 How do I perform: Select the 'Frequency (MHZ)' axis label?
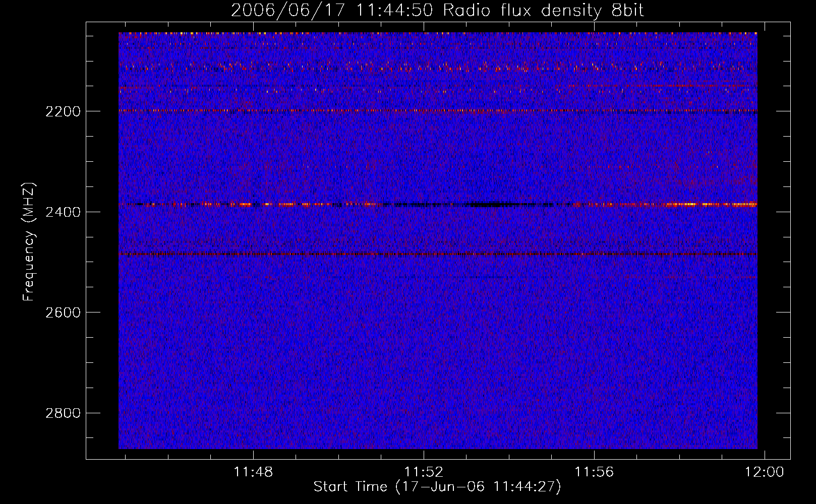pyautogui.click(x=29, y=242)
